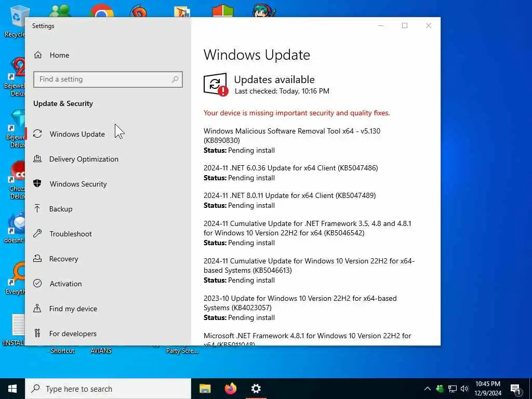Switch to the Windows Security page
The height and width of the screenshot is (399, 532).
pyautogui.click(x=78, y=184)
